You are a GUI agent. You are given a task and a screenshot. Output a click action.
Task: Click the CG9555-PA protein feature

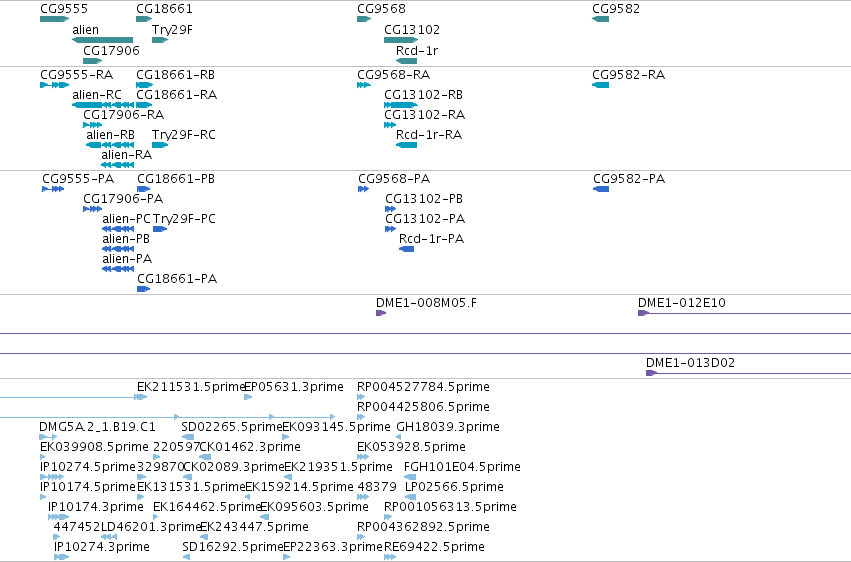click(53, 189)
